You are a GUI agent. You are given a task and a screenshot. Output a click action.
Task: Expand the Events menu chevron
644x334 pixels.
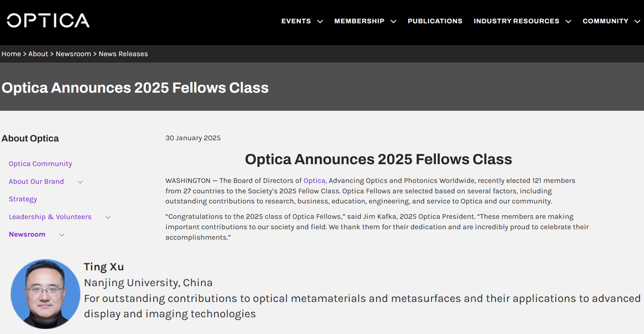click(x=320, y=21)
